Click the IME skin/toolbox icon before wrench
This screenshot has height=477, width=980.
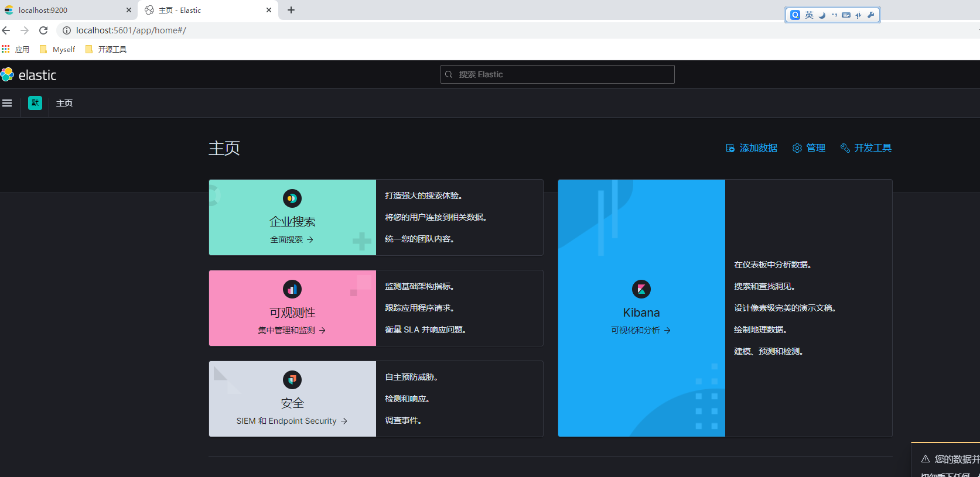click(859, 15)
